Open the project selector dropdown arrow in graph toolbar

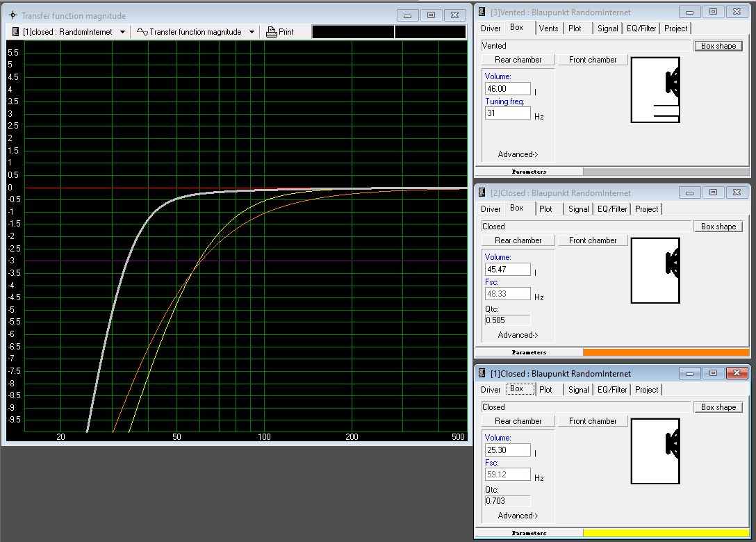[122, 32]
